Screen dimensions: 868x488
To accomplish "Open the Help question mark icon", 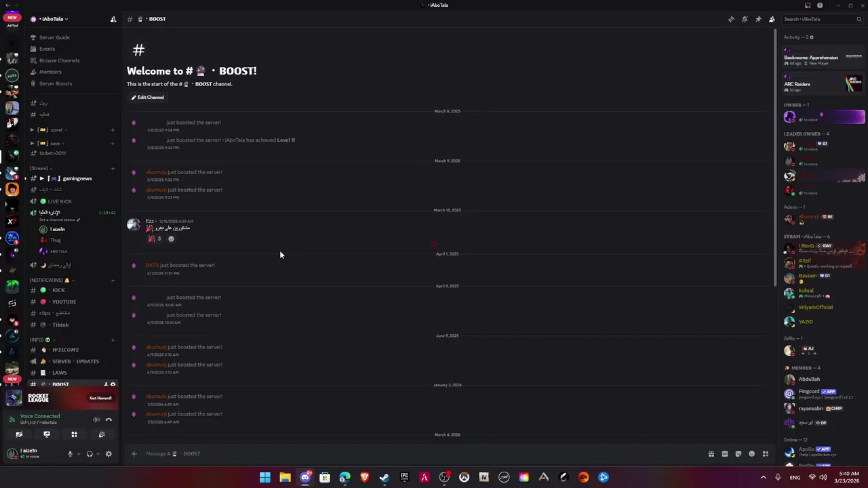I will pyautogui.click(x=820, y=5).
